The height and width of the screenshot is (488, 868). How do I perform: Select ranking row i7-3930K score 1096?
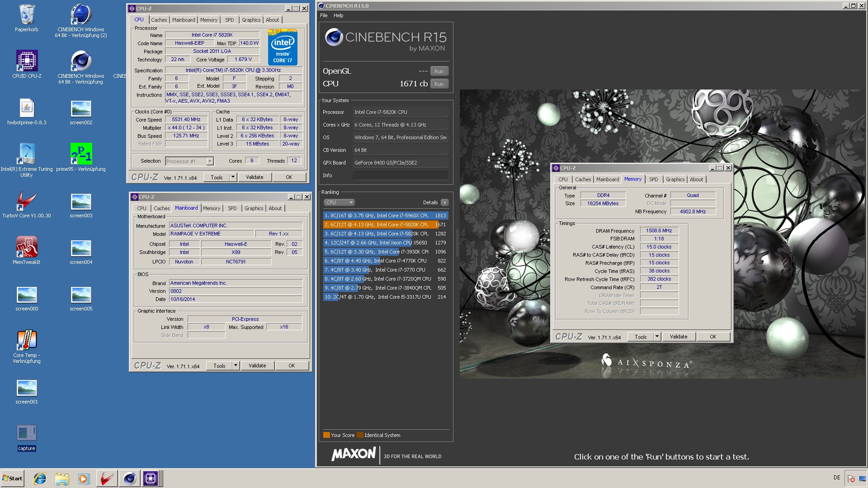point(386,252)
